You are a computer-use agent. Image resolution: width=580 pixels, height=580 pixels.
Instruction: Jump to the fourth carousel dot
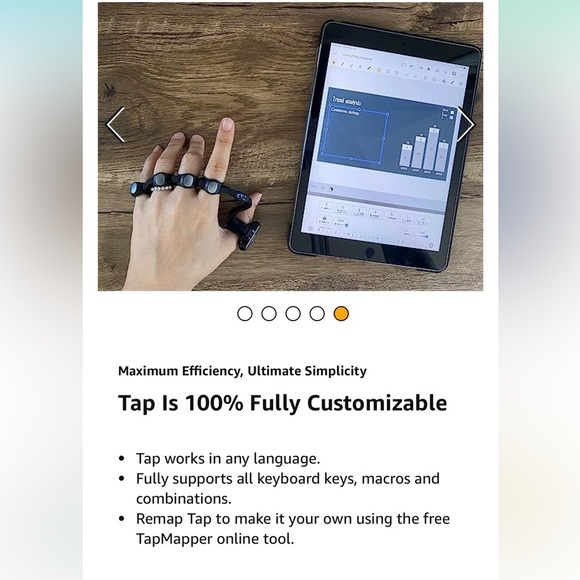(317, 314)
